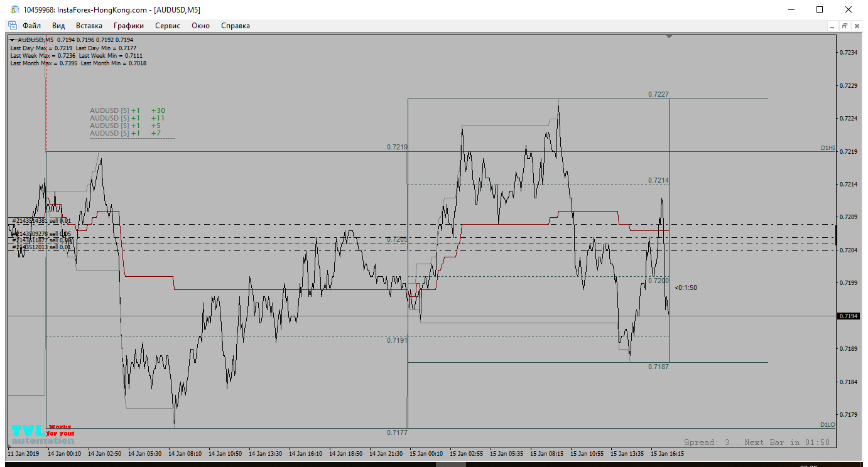Screen dimensions: 868x467
Task: Click the 14 Jan 21:30 time axis label
Action: (386, 453)
